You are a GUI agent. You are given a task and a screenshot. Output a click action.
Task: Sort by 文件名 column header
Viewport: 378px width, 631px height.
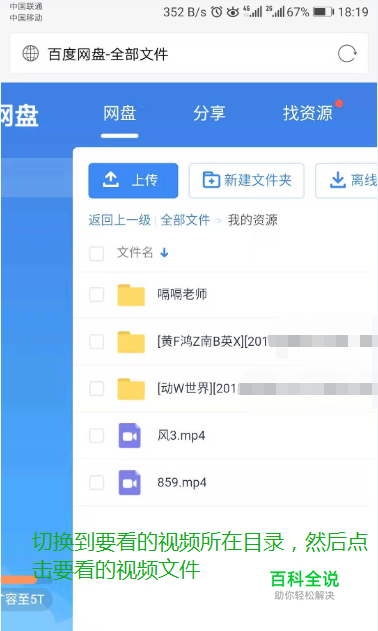[x=135, y=253]
